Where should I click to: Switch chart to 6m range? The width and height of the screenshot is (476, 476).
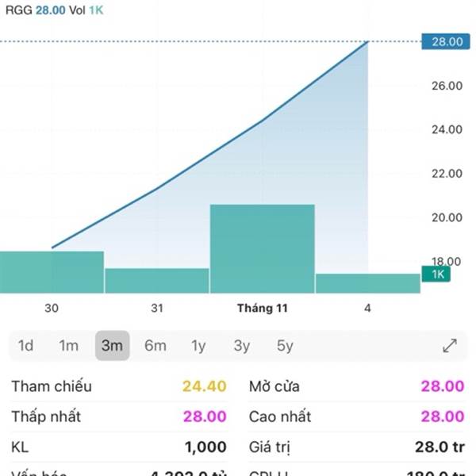[155, 346]
